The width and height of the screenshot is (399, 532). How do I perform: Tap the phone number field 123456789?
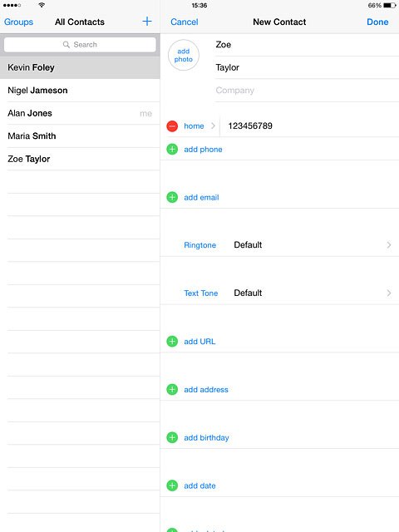pyautogui.click(x=309, y=126)
